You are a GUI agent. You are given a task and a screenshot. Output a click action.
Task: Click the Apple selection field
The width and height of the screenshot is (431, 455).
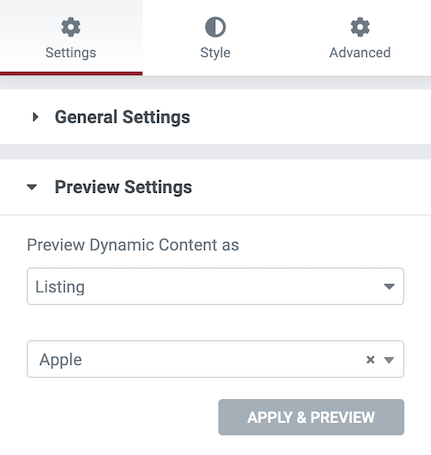(215, 359)
